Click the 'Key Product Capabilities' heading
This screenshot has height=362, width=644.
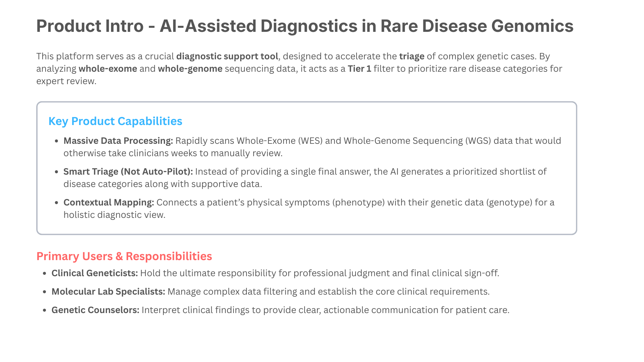tap(115, 121)
